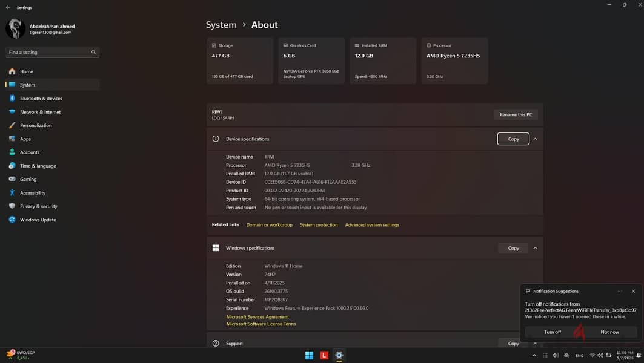Click the Support question mark icon

216,343
